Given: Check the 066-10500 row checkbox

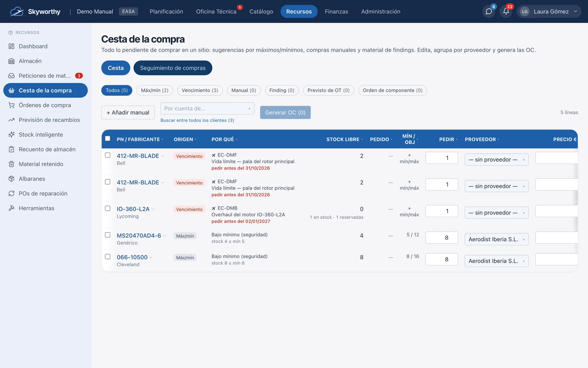Looking at the screenshot, I should click(x=108, y=256).
